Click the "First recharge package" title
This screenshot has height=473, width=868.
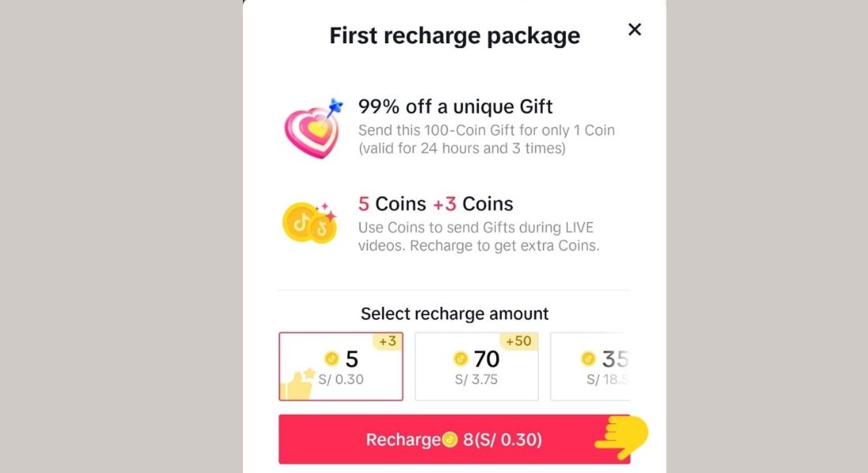point(455,35)
